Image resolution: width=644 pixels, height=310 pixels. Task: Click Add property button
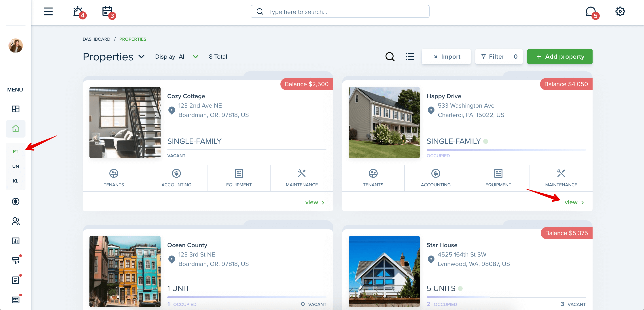[559, 57]
